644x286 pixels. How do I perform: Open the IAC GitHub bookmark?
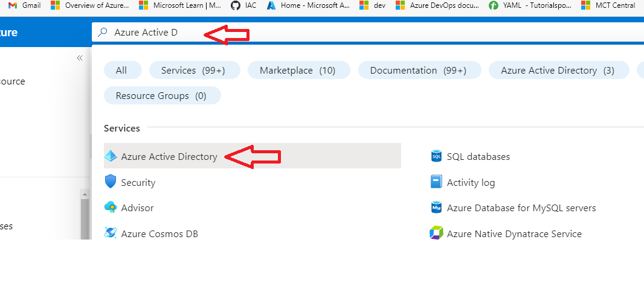[x=243, y=6]
